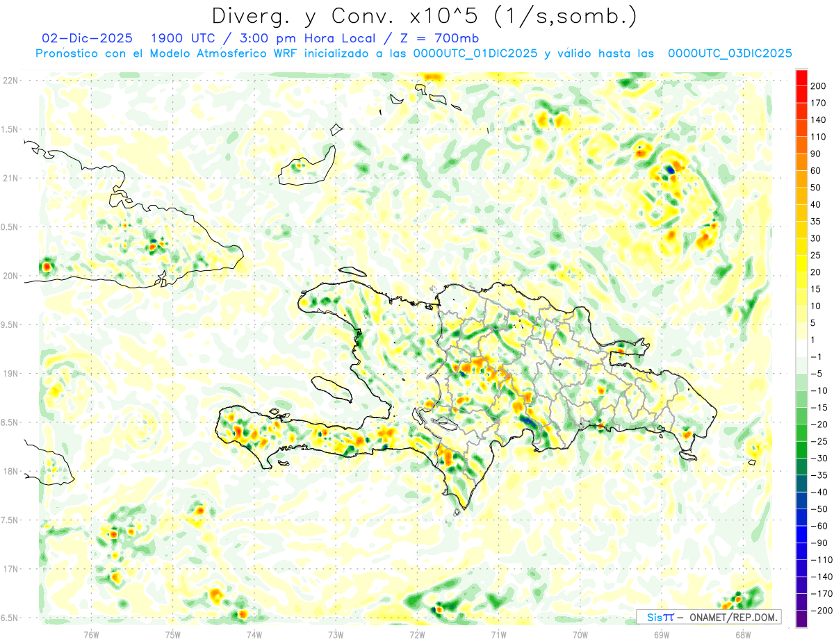Viewport: 834px width, 644px height.
Task: Click the '1.5N' latitude label
Action: pyautogui.click(x=10, y=129)
